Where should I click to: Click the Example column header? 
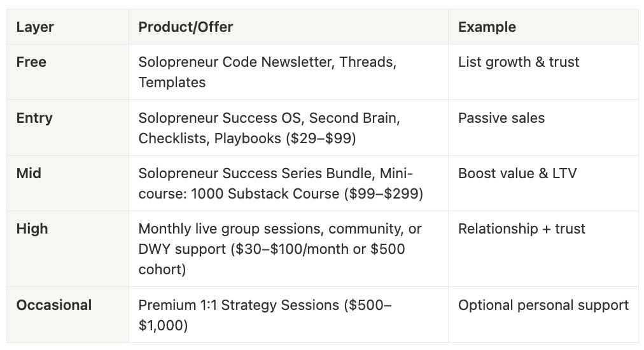click(x=543, y=27)
